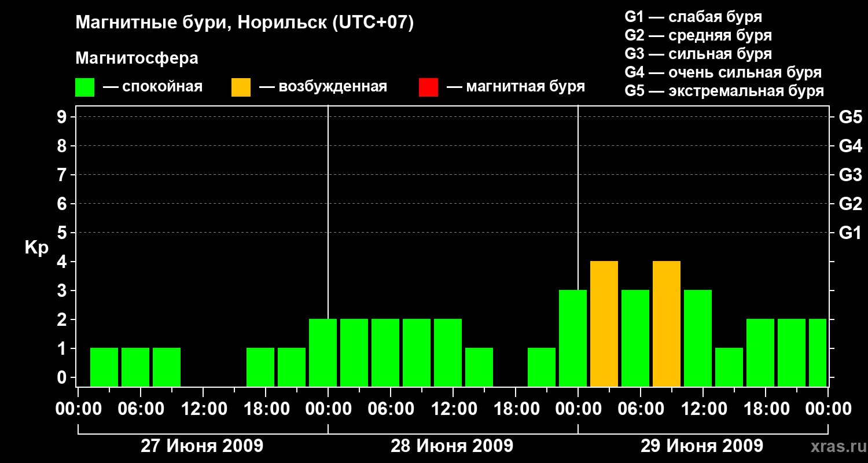
Task: Click the 06:00 time label of 29 Июня
Action: click(x=641, y=409)
